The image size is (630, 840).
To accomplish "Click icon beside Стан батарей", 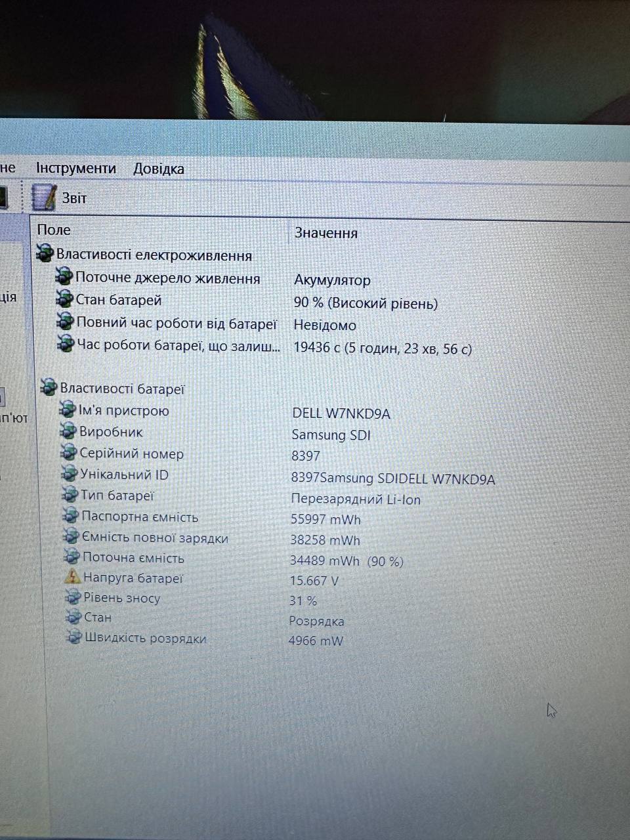I will pyautogui.click(x=64, y=299).
